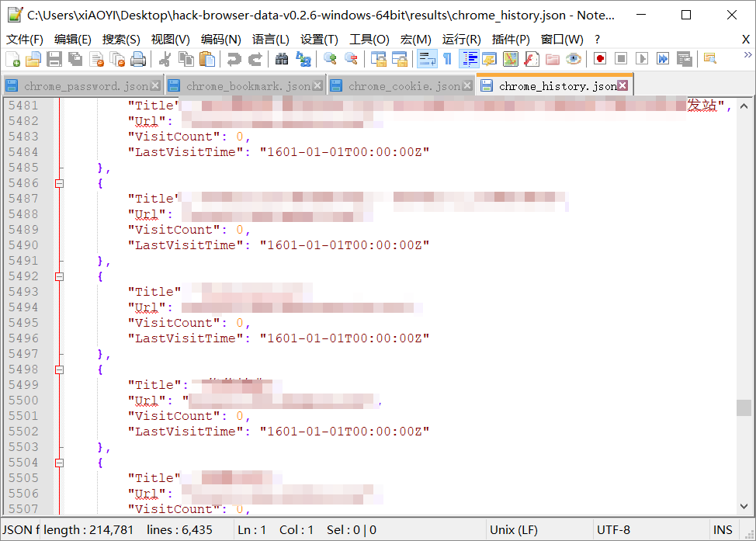
Task: Create a new document with the New icon
Action: tap(13, 59)
